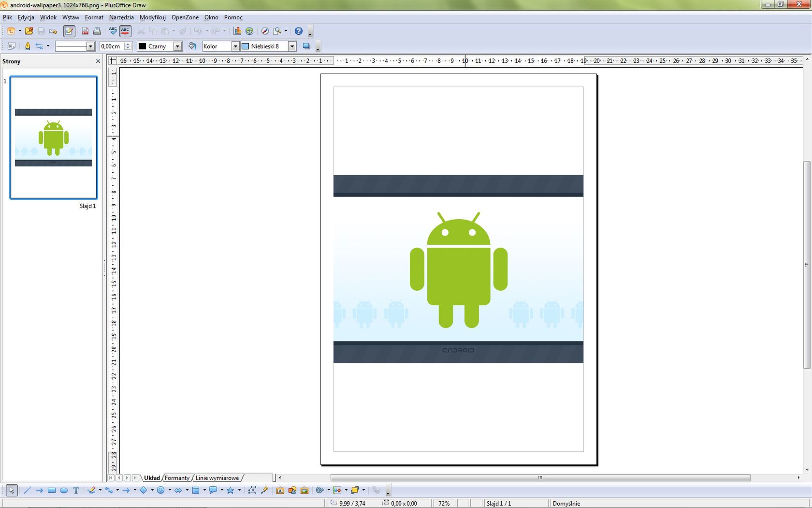The height and width of the screenshot is (508, 812).
Task: Click the 0,00cm line width field
Action: [x=112, y=46]
